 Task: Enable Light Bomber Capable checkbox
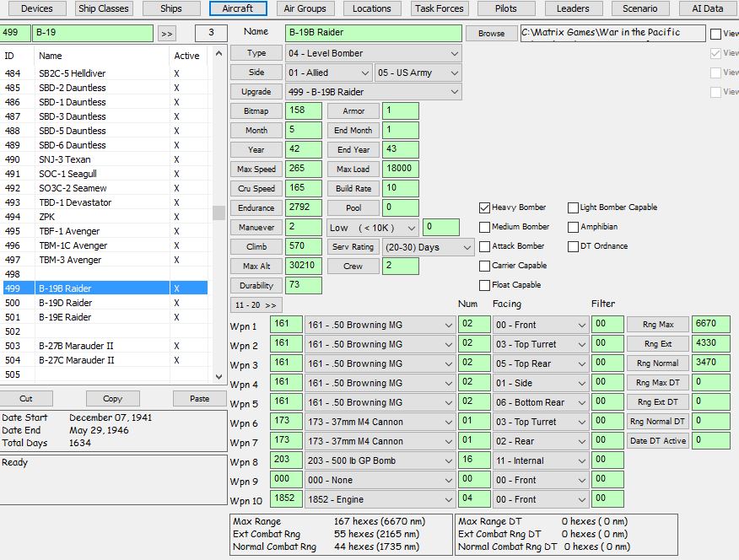pos(573,207)
